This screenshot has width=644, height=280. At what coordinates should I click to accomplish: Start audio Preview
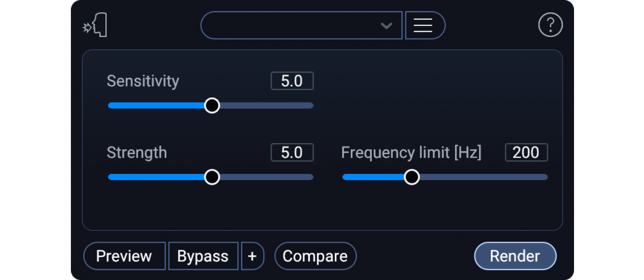click(124, 256)
